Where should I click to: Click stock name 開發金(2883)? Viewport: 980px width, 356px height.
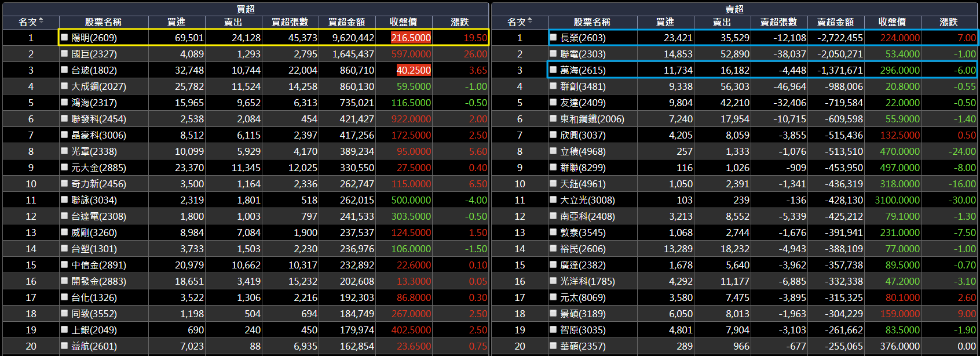click(x=98, y=281)
